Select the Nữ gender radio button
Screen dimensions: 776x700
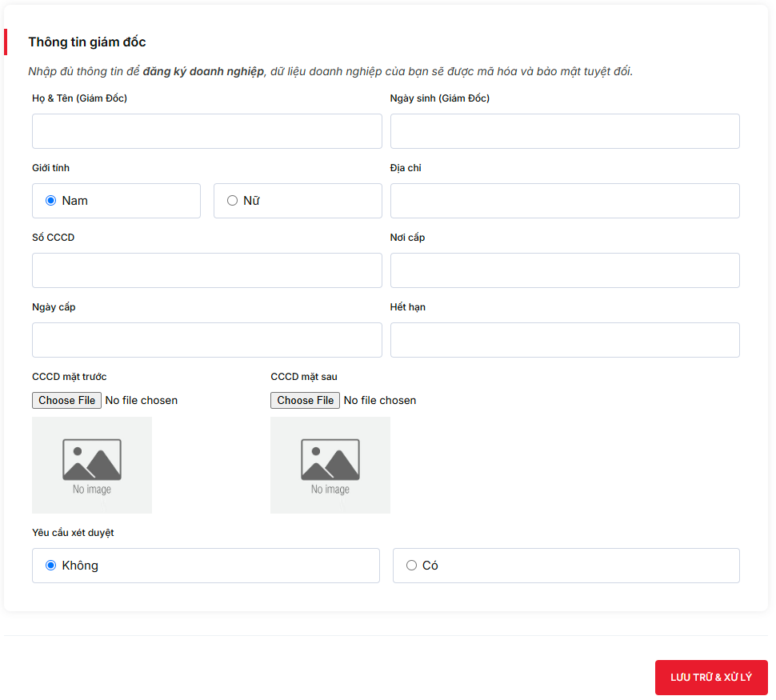tap(232, 201)
